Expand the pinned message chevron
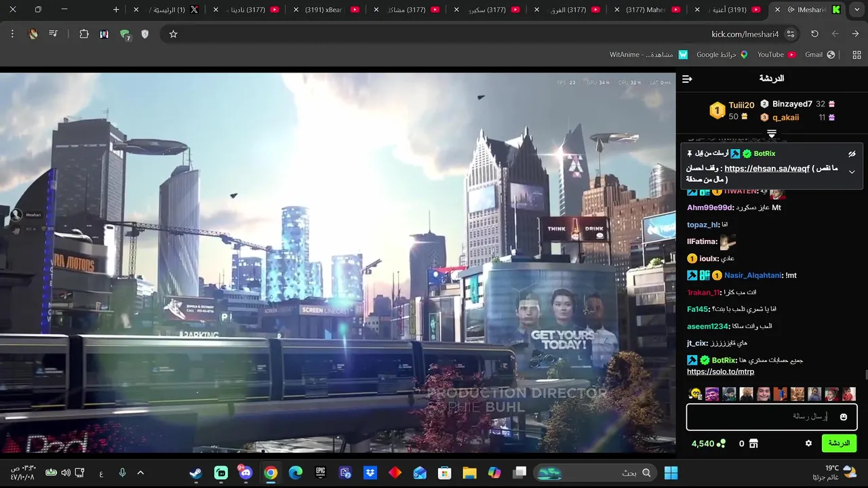Screen dimensions: 868x488 (852, 172)
